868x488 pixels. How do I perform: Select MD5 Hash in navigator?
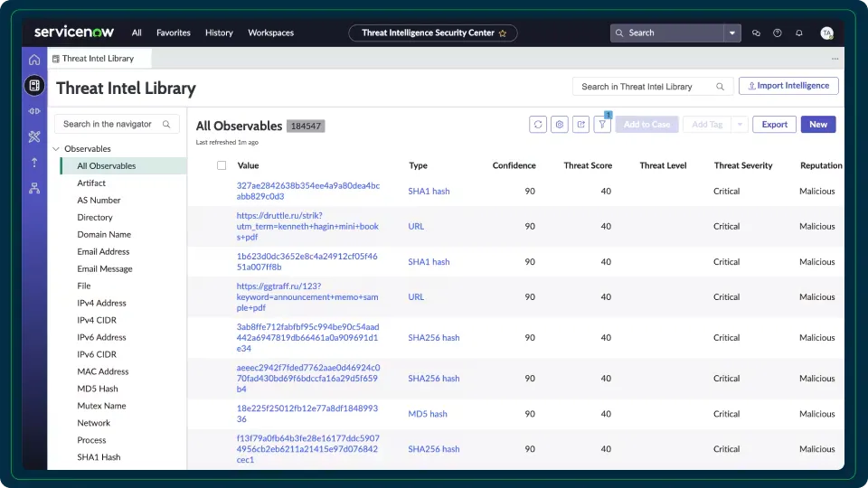tap(98, 389)
